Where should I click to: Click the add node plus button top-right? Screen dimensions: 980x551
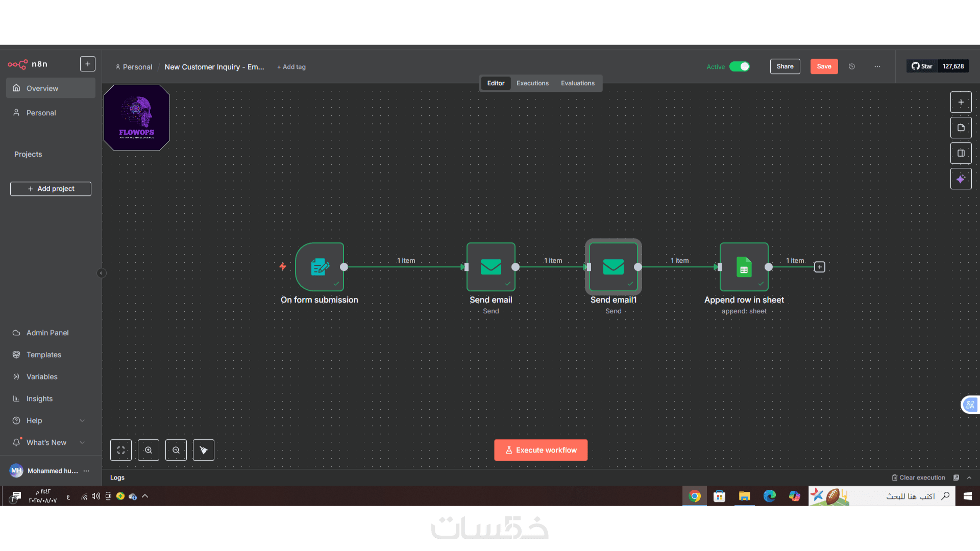[961, 102]
